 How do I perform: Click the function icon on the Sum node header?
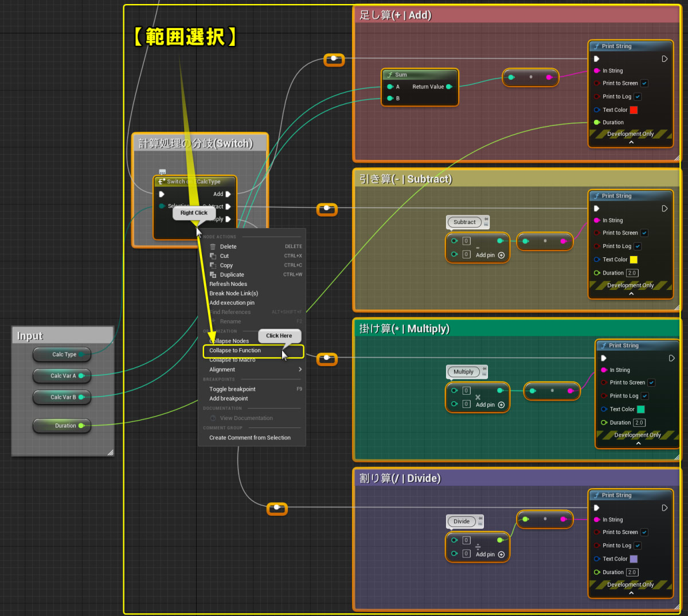pos(389,74)
